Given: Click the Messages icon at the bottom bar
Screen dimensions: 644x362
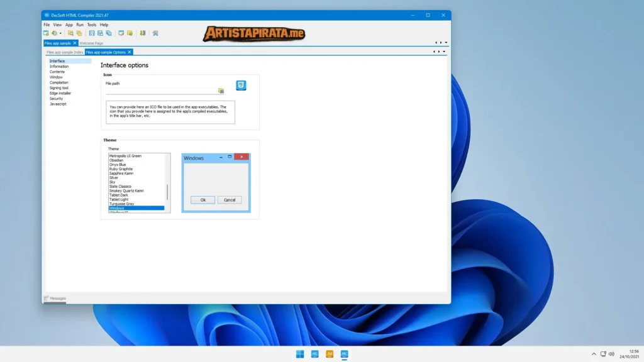Looking at the screenshot, I should [45, 298].
